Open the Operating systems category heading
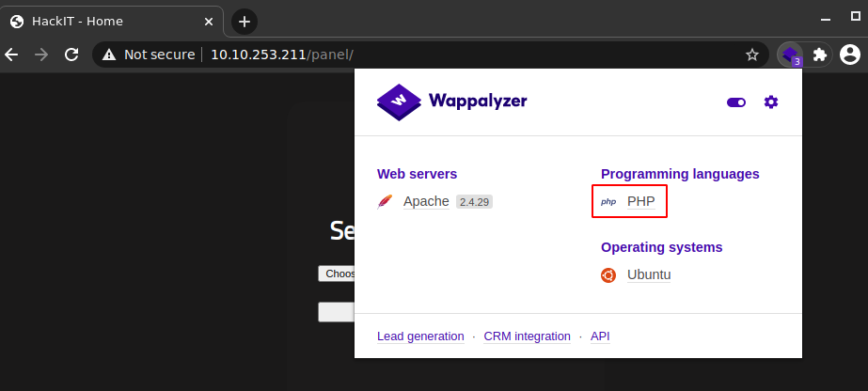The height and width of the screenshot is (391, 868). click(661, 247)
